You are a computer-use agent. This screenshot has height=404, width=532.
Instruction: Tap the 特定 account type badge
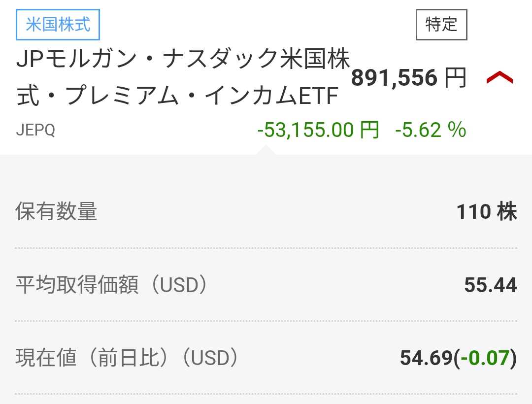441,25
